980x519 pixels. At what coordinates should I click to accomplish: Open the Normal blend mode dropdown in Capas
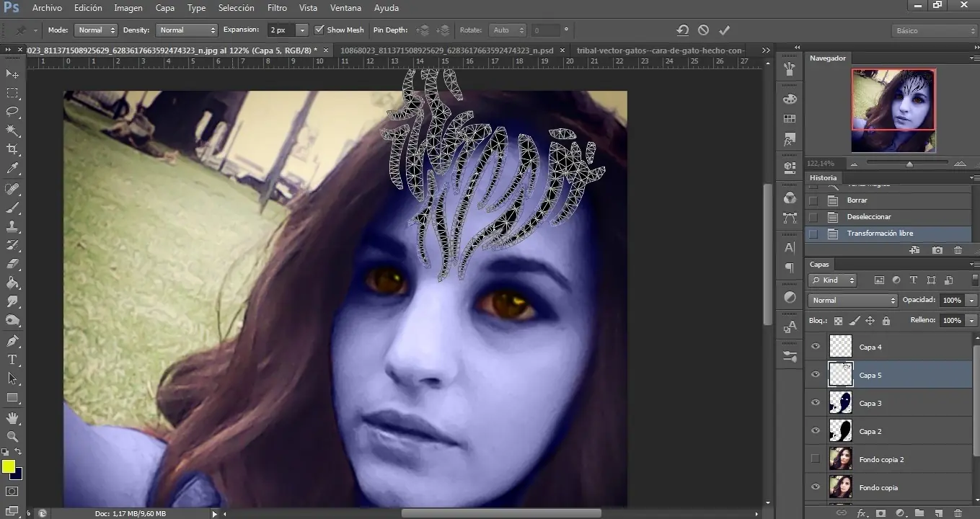(x=852, y=301)
